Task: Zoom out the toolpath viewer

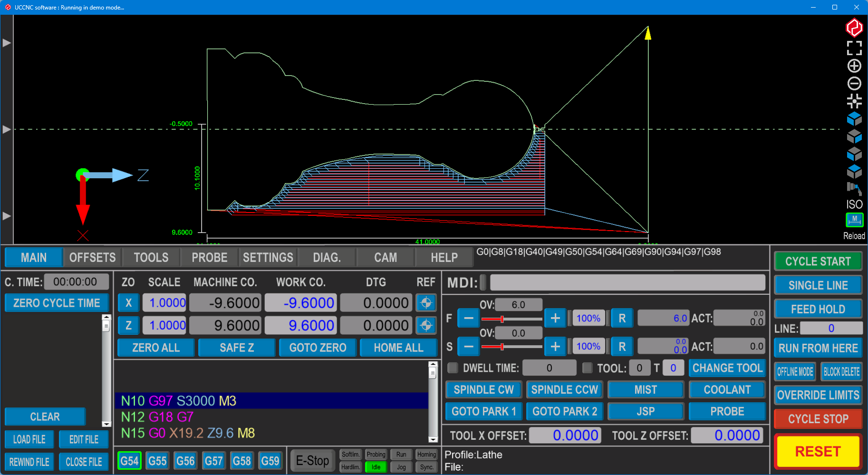Action: coord(854,84)
